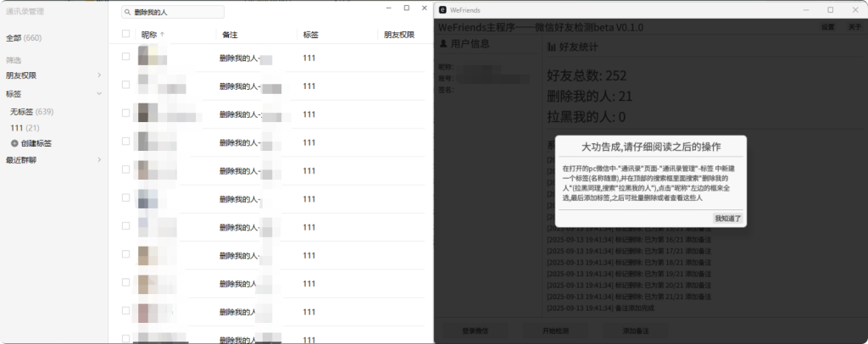Screen dimensions: 868x344
Task: Click the 我知道了 dialog button
Action: 727,219
